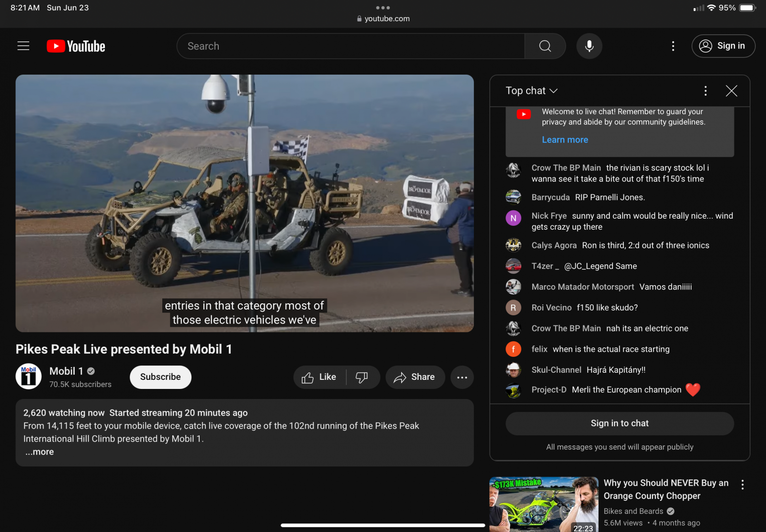Click the '2,620 watching now' text
This screenshot has width=766, height=532.
point(64,413)
